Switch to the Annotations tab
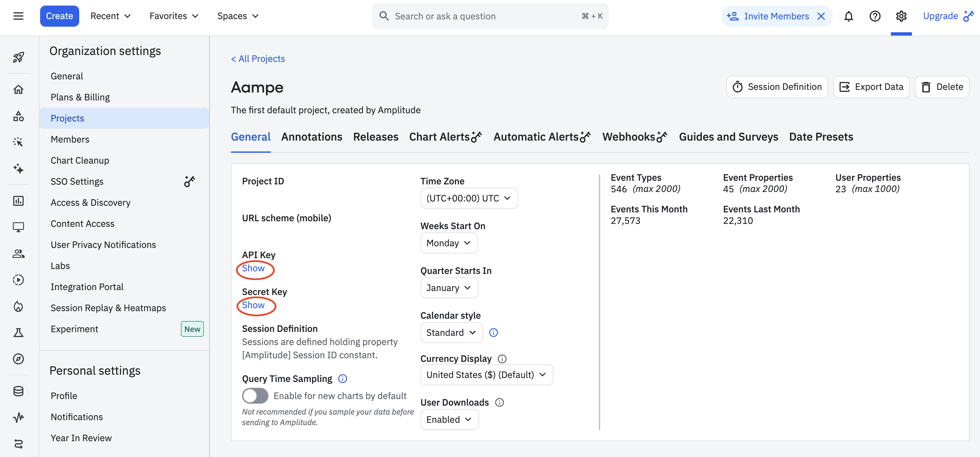The height and width of the screenshot is (457, 980). point(311,137)
